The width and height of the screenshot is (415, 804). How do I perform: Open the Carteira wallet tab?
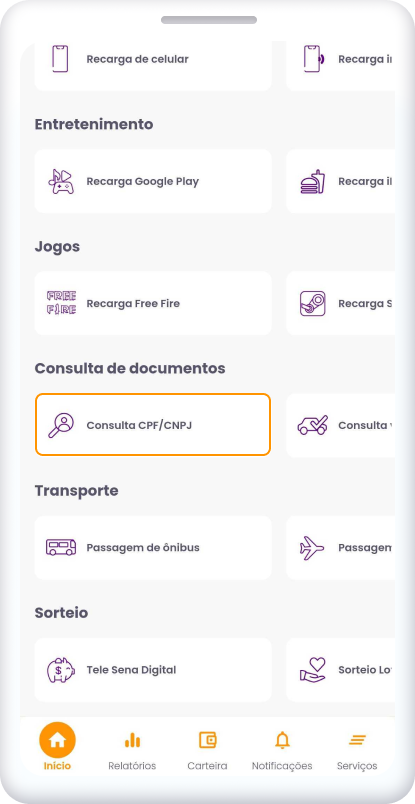207,752
